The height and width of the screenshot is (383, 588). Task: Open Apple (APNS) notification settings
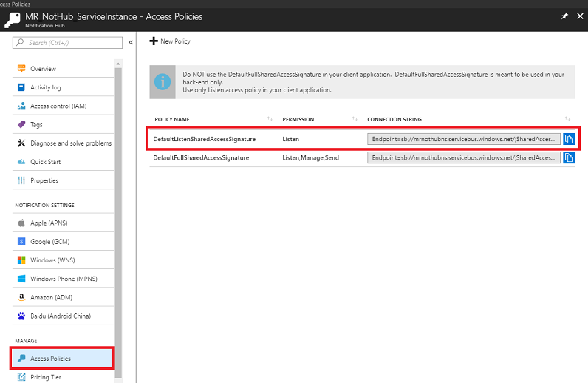(49, 223)
